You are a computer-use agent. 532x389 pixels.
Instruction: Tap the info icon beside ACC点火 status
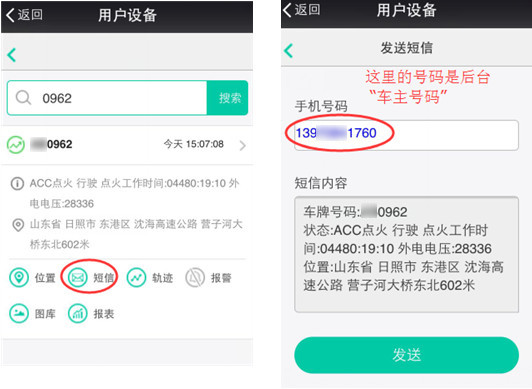[17, 184]
